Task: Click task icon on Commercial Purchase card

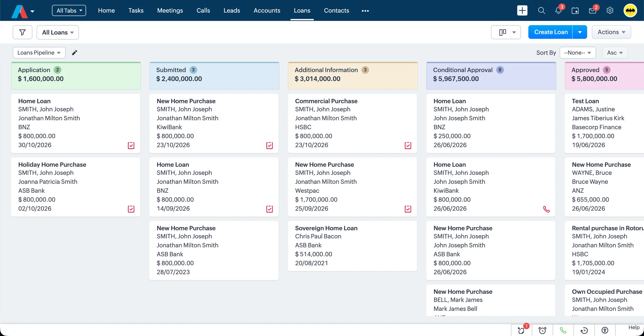Action: pos(408,145)
